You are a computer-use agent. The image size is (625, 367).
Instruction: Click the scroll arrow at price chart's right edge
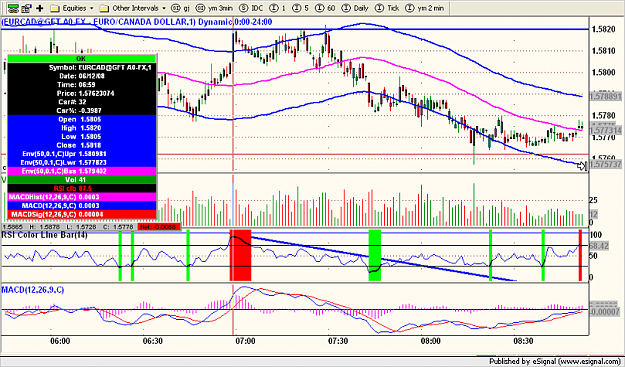[582, 166]
